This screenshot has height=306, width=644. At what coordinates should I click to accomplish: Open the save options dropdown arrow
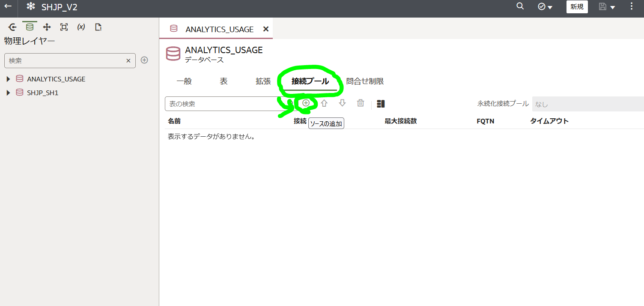click(613, 7)
